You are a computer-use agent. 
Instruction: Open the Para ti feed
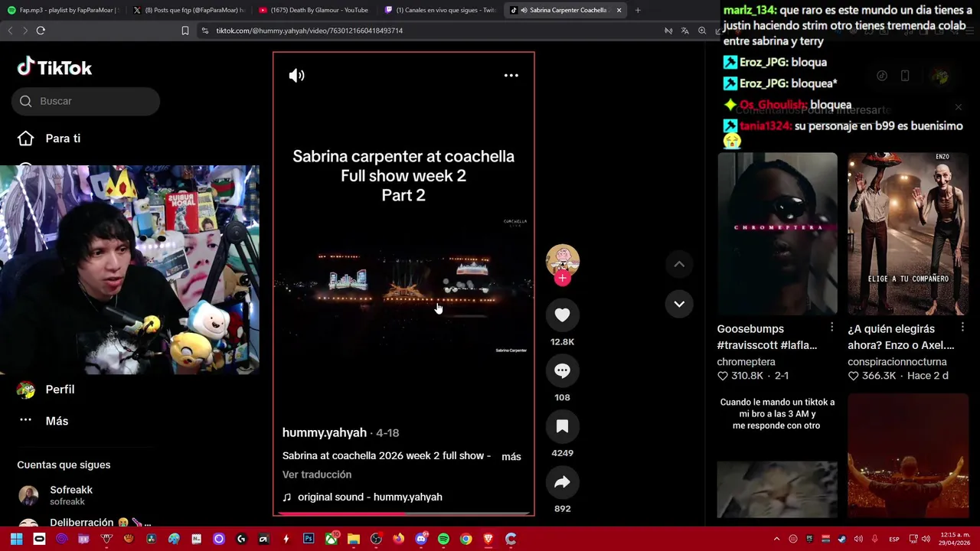51,139
